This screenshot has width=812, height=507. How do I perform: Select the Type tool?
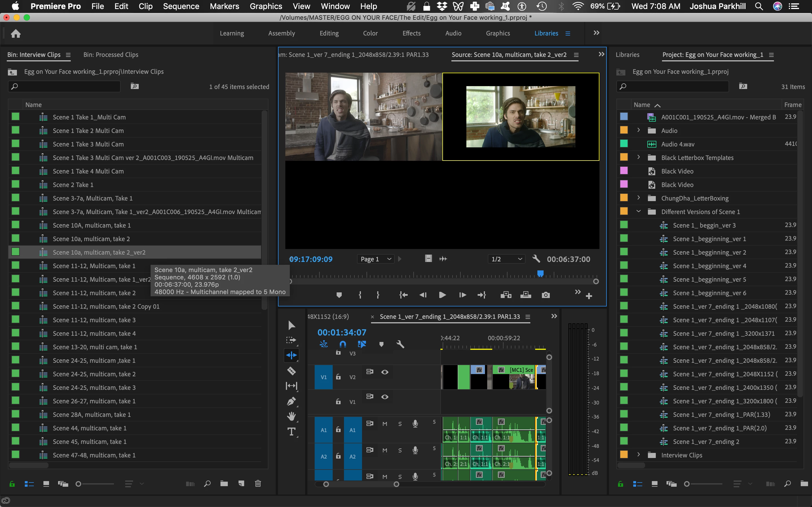(x=291, y=432)
